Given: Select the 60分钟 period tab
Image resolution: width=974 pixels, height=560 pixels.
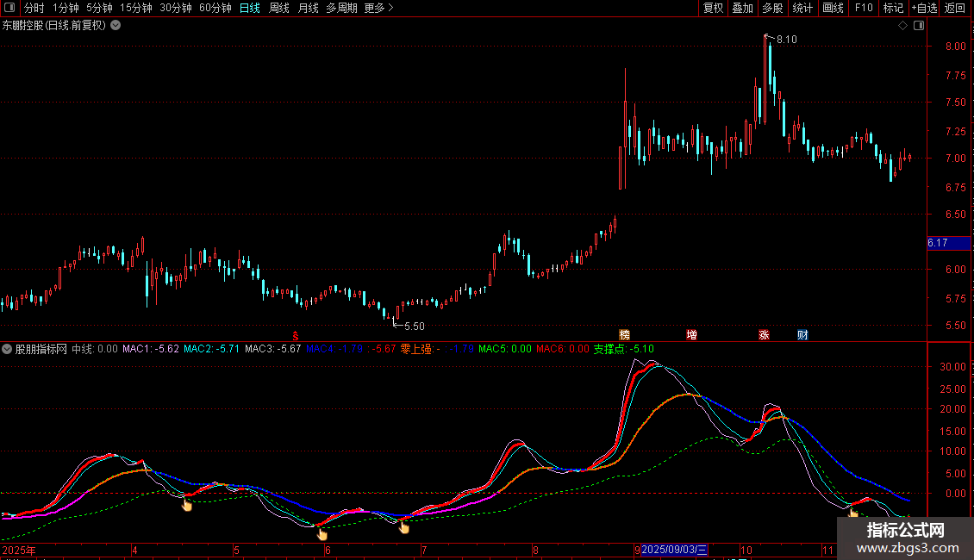Looking at the screenshot, I should click(x=215, y=9).
